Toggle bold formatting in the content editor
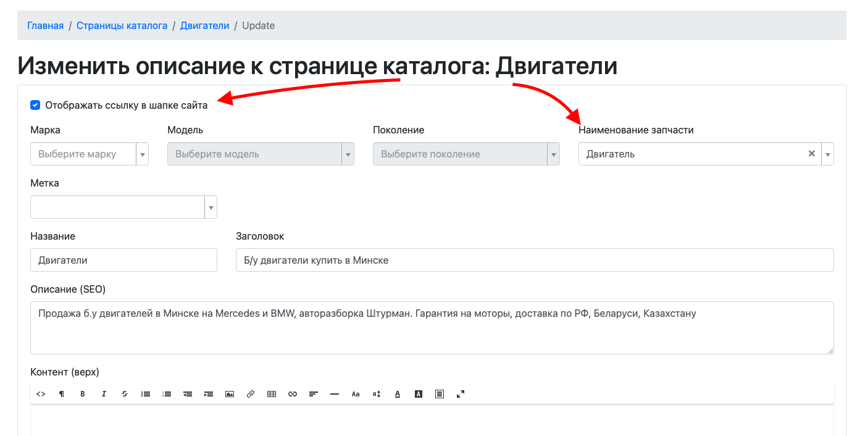The width and height of the screenshot is (868, 436). (x=83, y=393)
